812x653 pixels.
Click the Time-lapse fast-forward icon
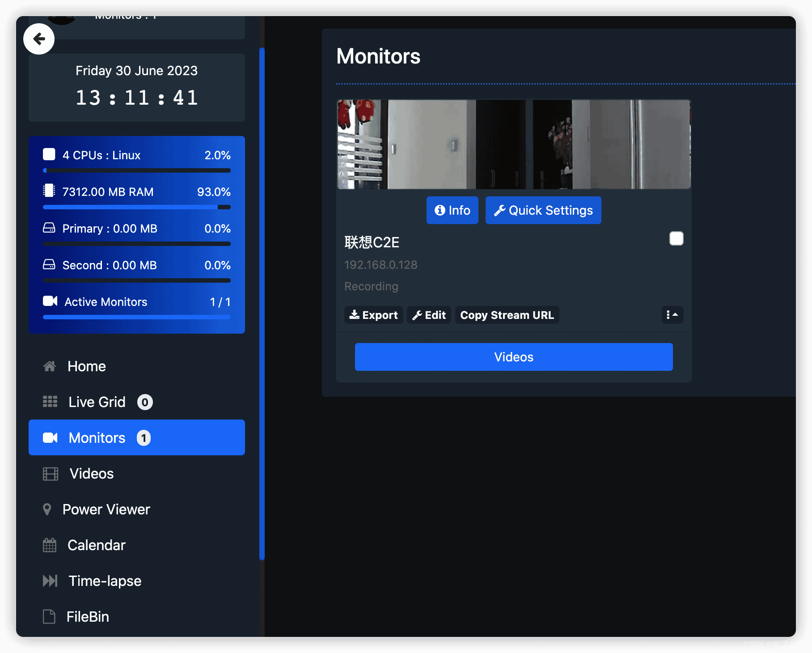tap(50, 581)
